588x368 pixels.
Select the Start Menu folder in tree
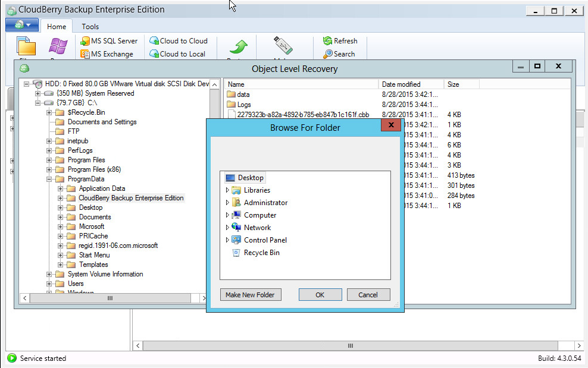click(94, 255)
